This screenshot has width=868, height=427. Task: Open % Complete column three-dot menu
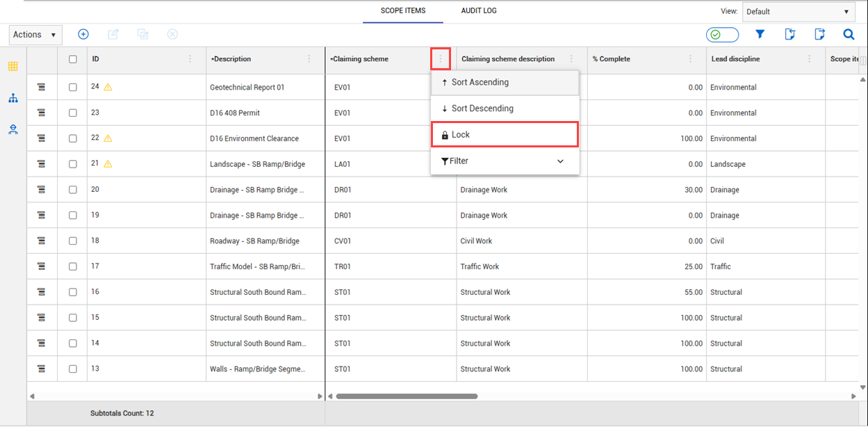(691, 59)
